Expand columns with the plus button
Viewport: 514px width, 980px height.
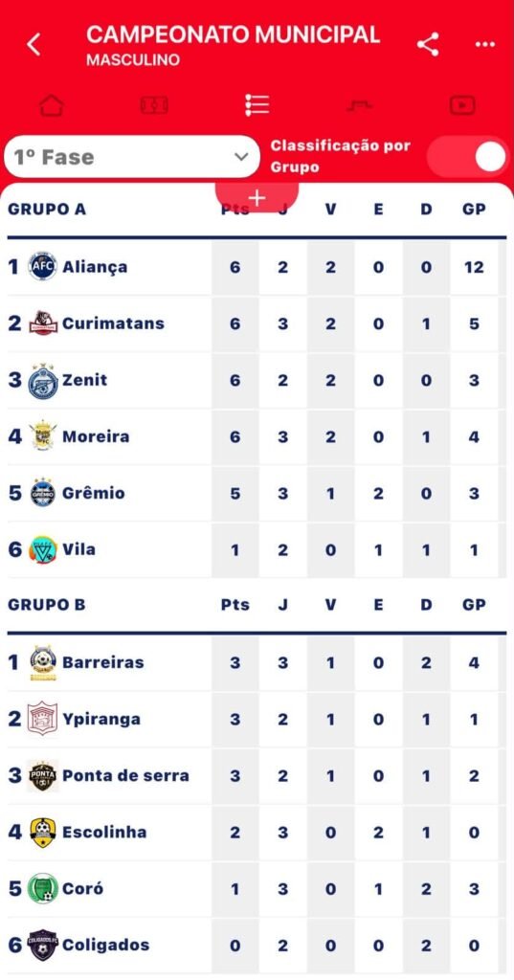pyautogui.click(x=257, y=197)
